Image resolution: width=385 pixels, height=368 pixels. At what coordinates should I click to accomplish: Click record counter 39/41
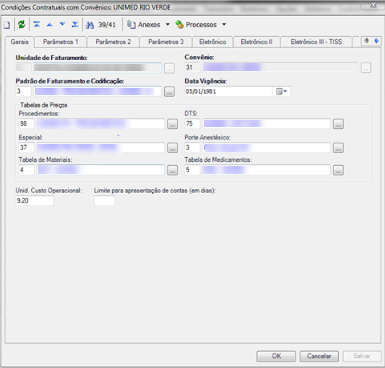[x=107, y=25]
